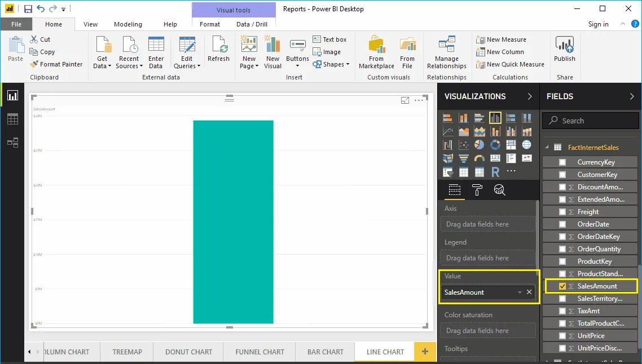Switch to Relationships view in left sidebar

tap(12, 143)
